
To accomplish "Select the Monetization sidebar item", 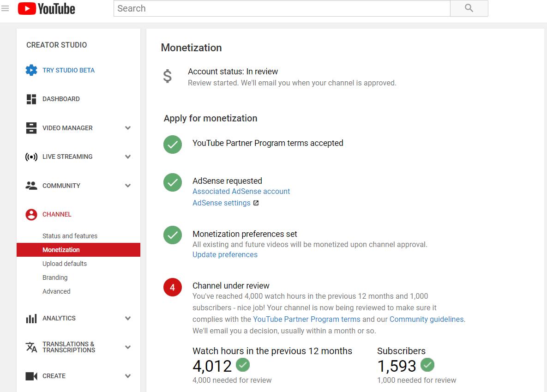I will tap(78, 250).
